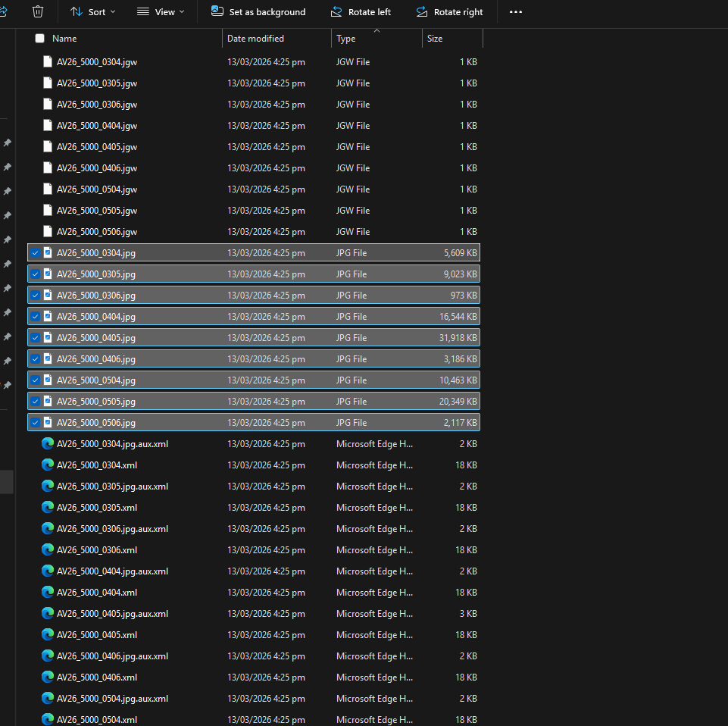Click the 9,023 KB size cell
This screenshot has height=726, width=728.
coord(460,274)
